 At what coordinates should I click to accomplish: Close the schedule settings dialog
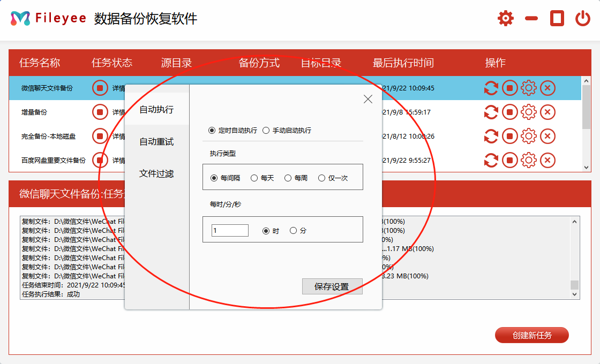367,99
